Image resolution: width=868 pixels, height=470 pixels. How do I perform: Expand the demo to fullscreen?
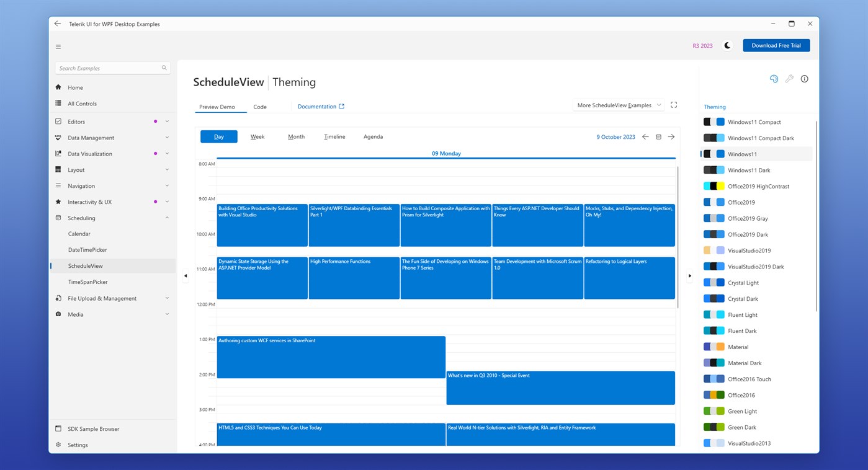[x=674, y=105]
